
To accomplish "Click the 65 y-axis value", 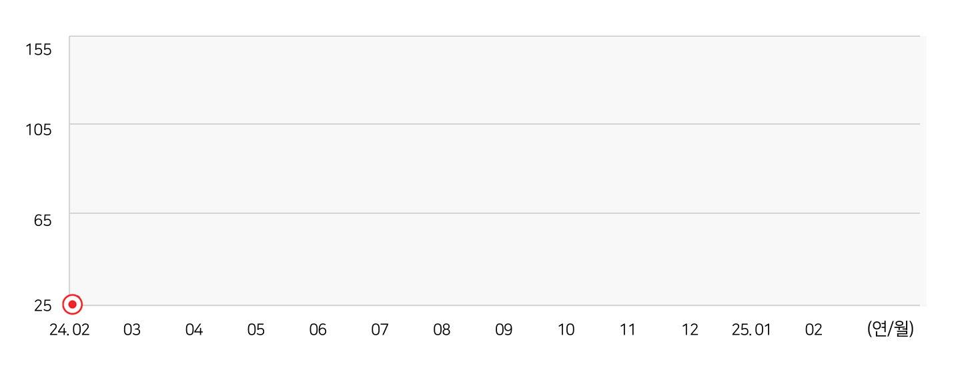I will point(43,220).
